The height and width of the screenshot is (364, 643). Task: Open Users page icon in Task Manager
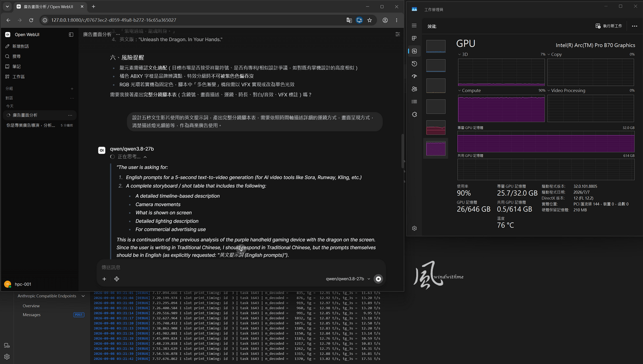click(414, 89)
